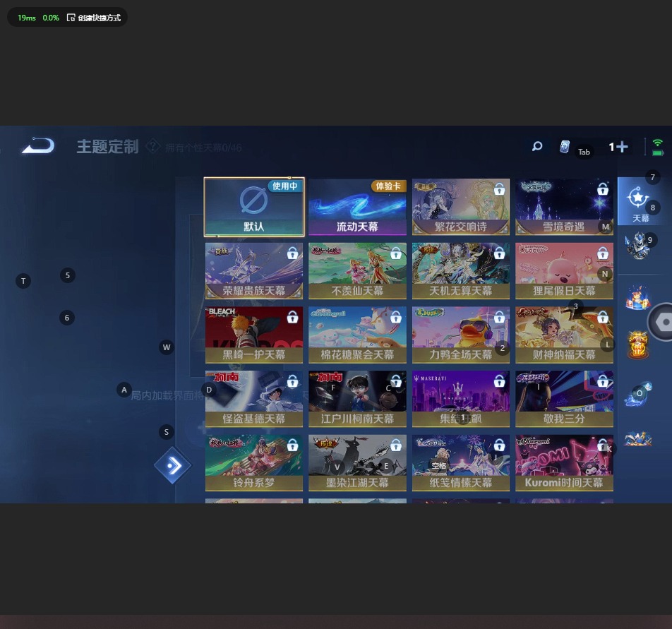Open the search magnifier icon
This screenshot has width=672, height=629.
(x=537, y=147)
